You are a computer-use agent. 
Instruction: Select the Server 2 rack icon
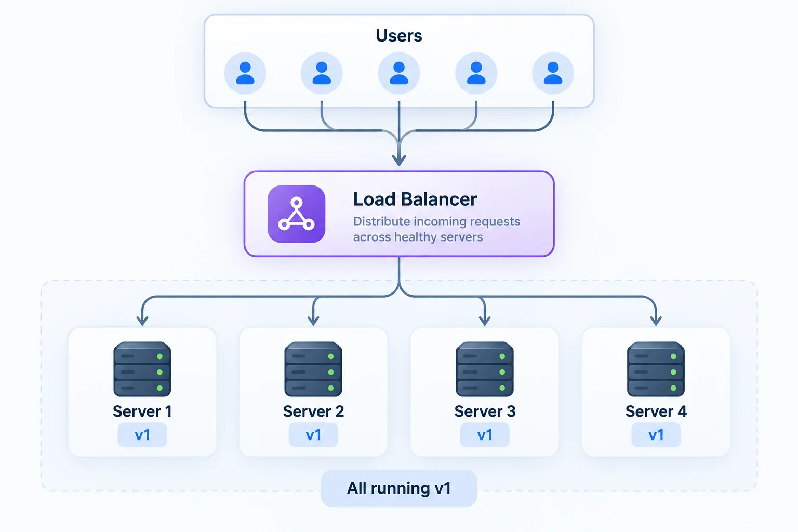tap(313, 369)
